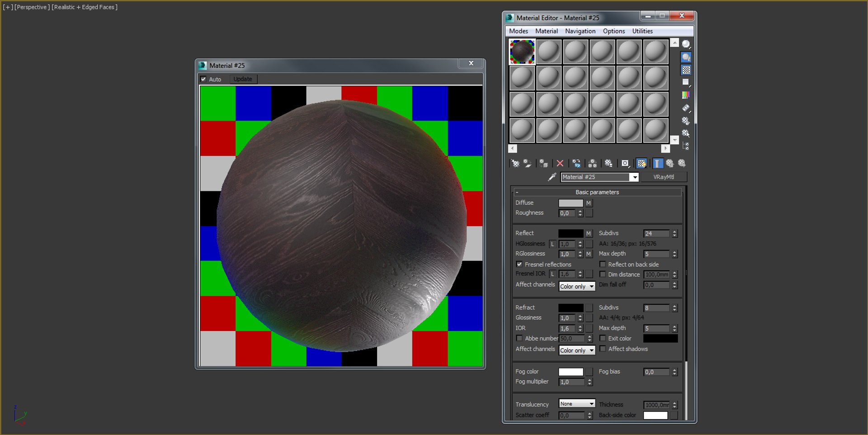Enable the Reflect on back side checkbox
The height and width of the screenshot is (435, 868).
(x=603, y=264)
